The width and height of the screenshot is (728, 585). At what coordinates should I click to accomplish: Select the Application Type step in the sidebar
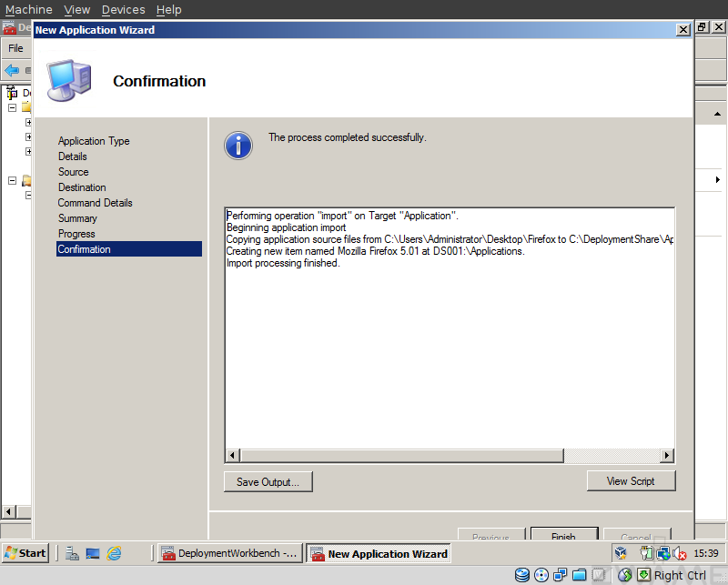coord(94,141)
